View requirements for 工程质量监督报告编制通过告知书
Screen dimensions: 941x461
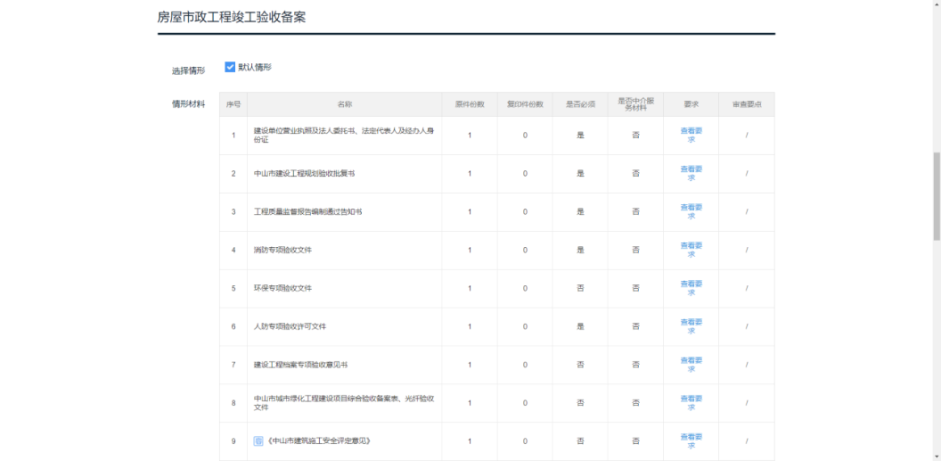click(x=690, y=211)
